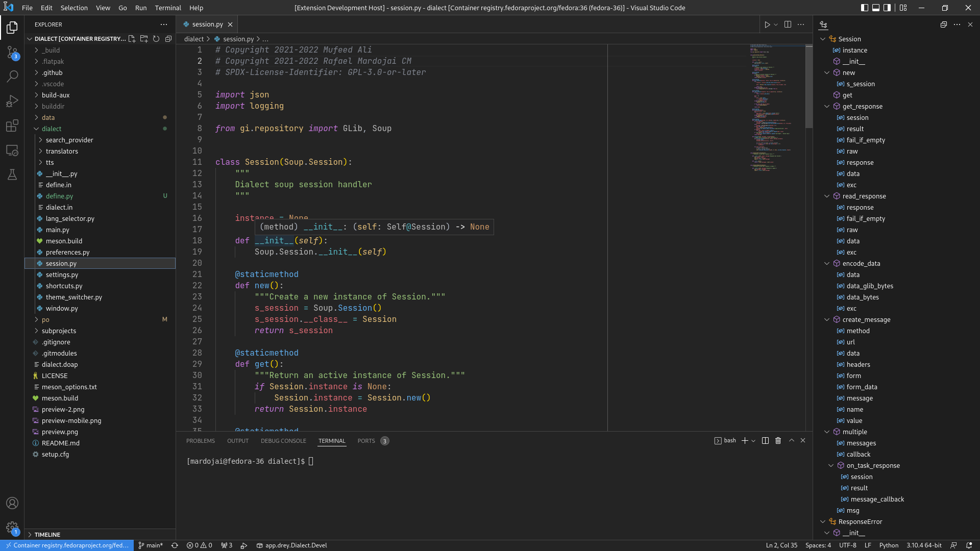Screen dimensions: 980x551
Task: Click the main* git branch indicator
Action: pyautogui.click(x=151, y=545)
